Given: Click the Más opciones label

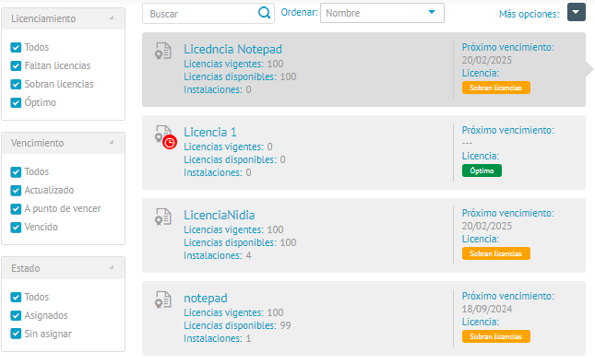Looking at the screenshot, I should pyautogui.click(x=529, y=14).
